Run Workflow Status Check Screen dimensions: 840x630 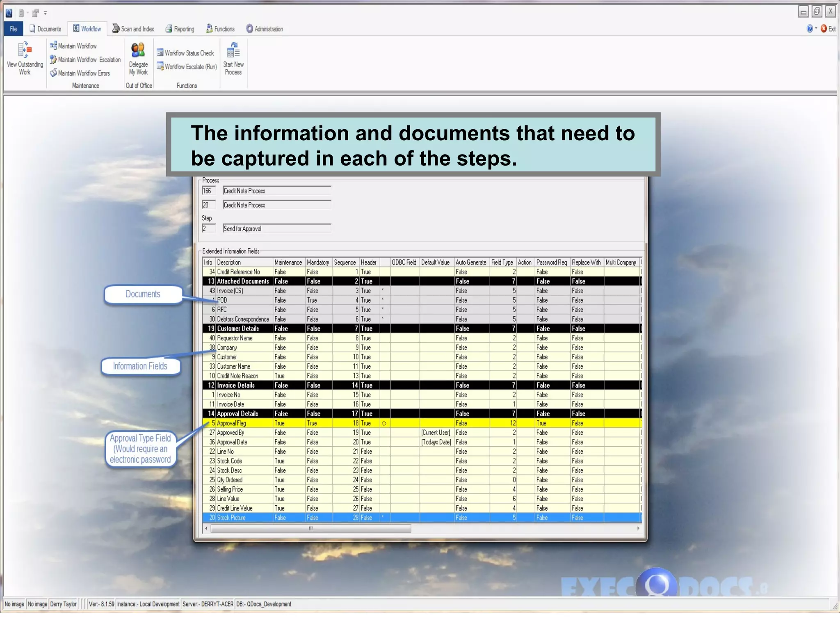[x=185, y=53]
